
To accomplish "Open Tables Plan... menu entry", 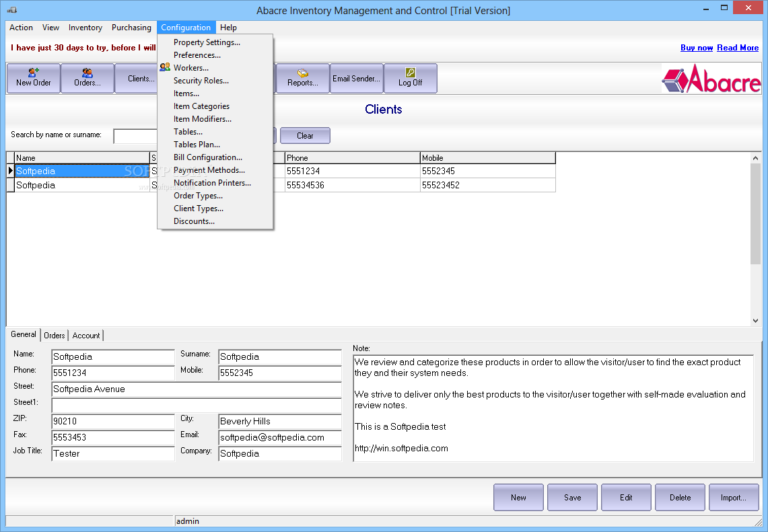I will tap(215, 144).
